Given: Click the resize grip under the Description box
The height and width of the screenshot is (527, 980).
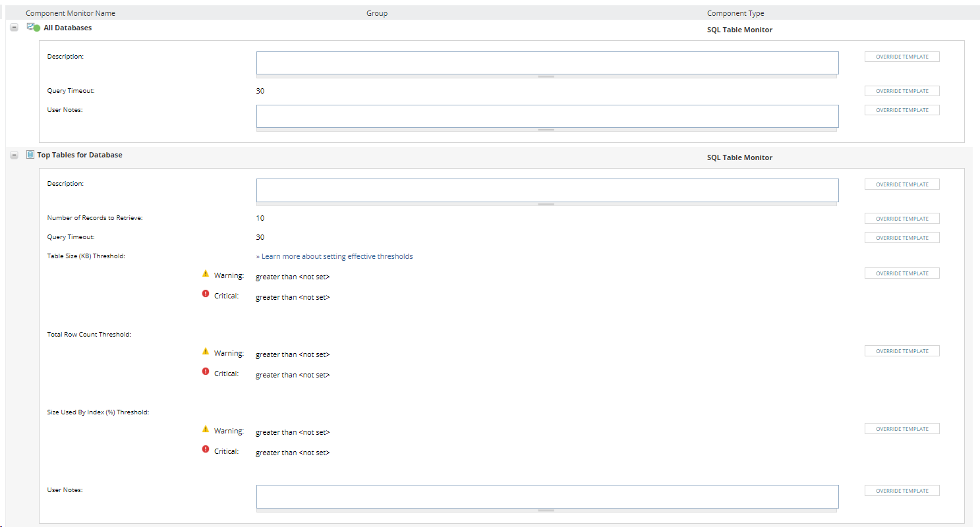Looking at the screenshot, I should click(546, 76).
